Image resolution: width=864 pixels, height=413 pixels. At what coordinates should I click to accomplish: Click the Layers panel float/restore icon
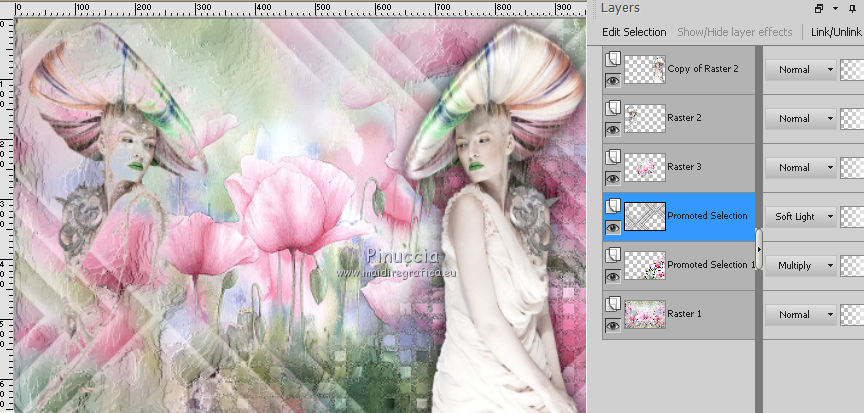[x=819, y=9]
